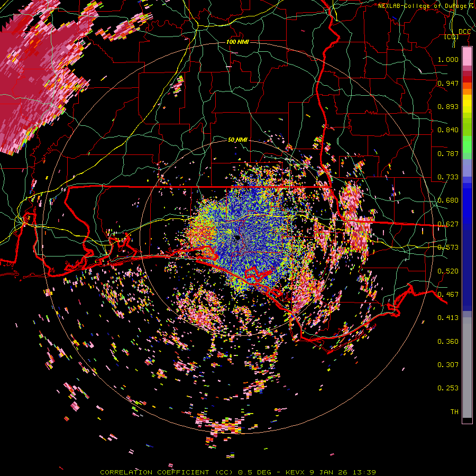This screenshot has width=476, height=476.
Task: Click the 1.000 legend value
Action: tap(448, 59)
